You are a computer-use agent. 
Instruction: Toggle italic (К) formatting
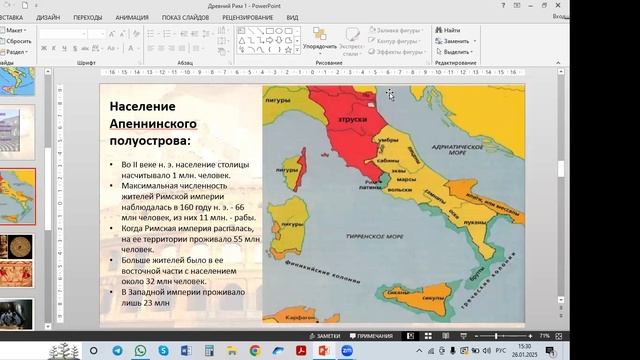click(x=54, y=49)
